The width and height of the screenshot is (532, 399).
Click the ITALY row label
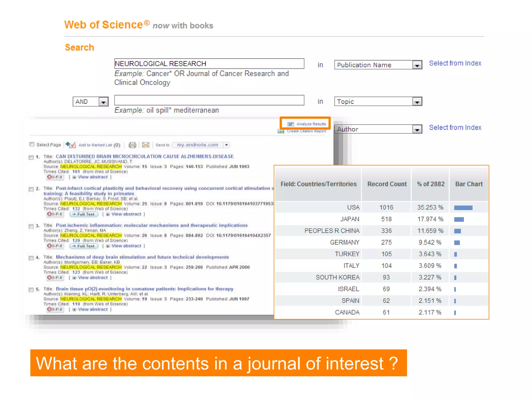[x=351, y=266]
